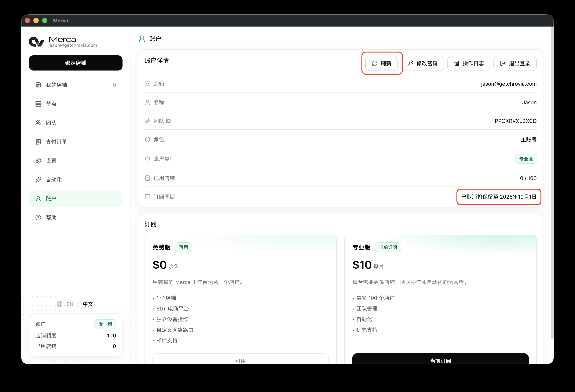The height and width of the screenshot is (392, 575).
Task: Click the team ID PPQXRVXLBXCD
Action: point(516,121)
